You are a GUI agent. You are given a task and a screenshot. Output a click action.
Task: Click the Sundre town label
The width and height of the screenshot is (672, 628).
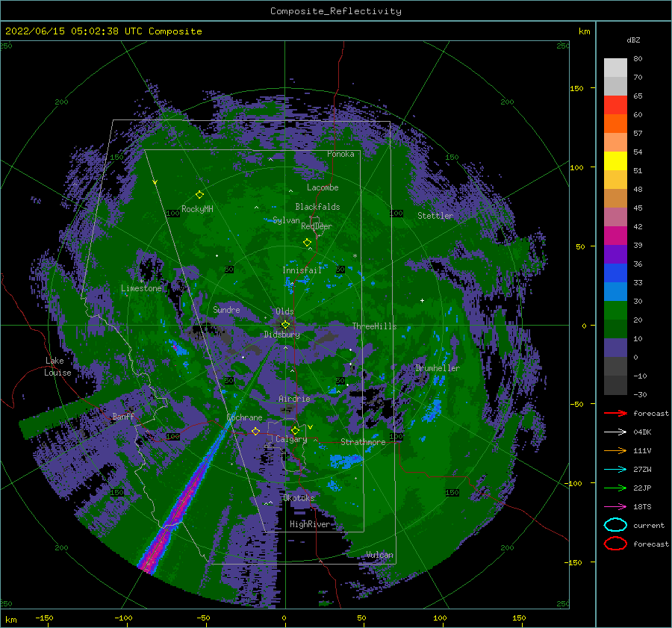226,309
